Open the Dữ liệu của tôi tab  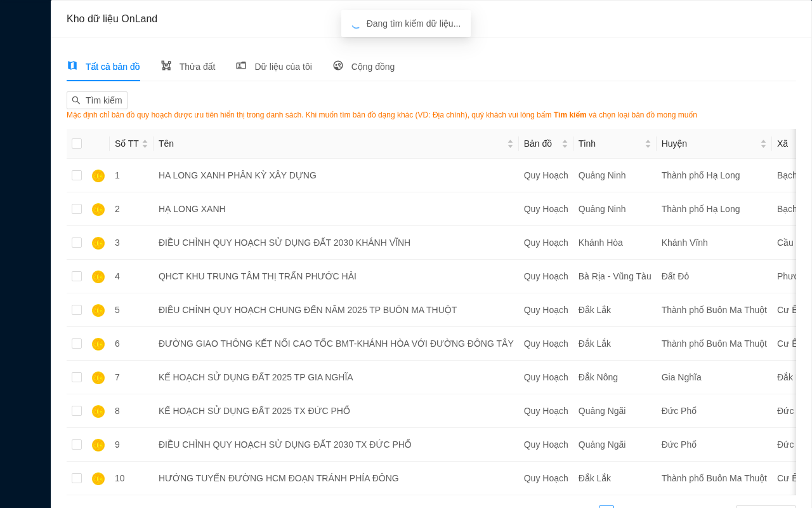[274, 67]
